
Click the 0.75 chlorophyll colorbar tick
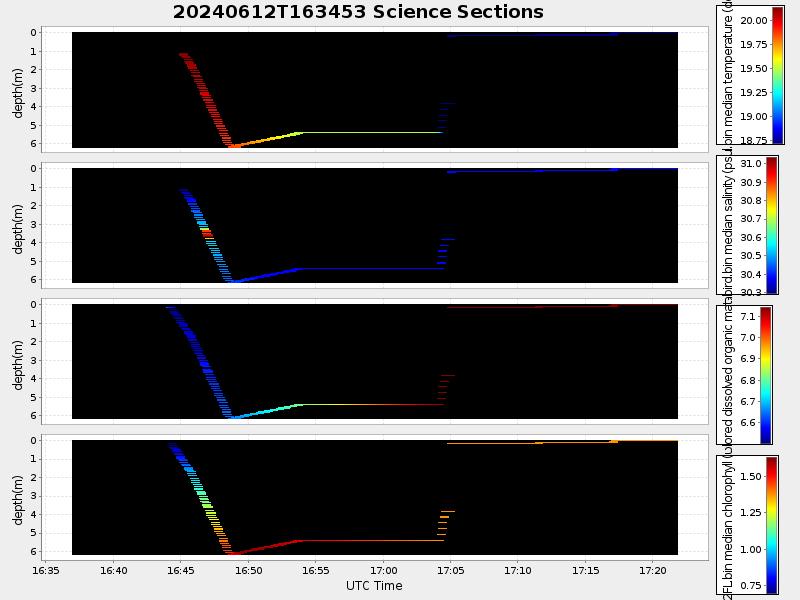tap(751, 586)
